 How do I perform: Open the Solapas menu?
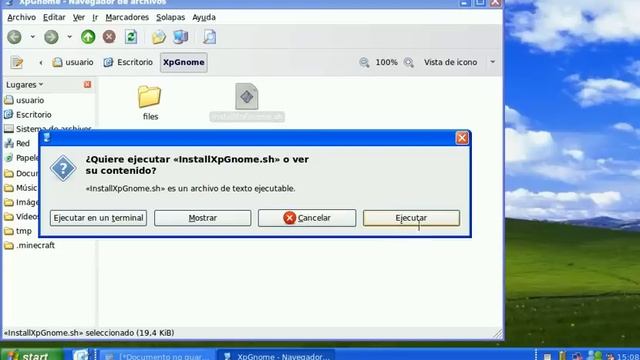170,17
